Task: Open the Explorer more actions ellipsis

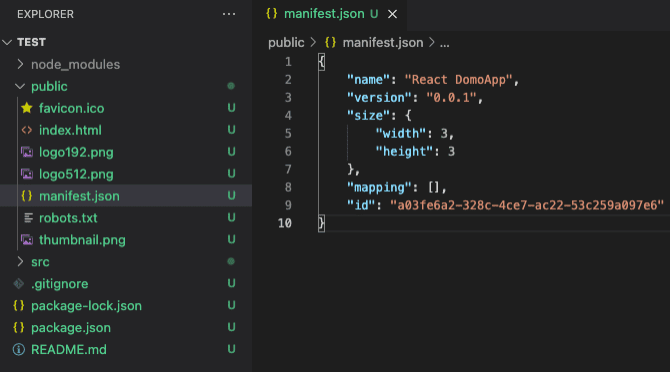Action: 229,14
